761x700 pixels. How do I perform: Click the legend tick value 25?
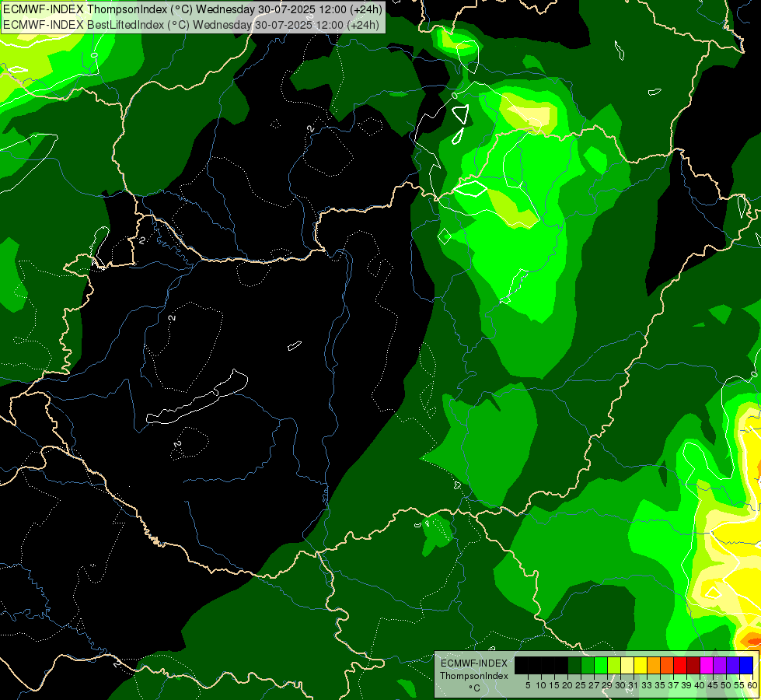(581, 685)
